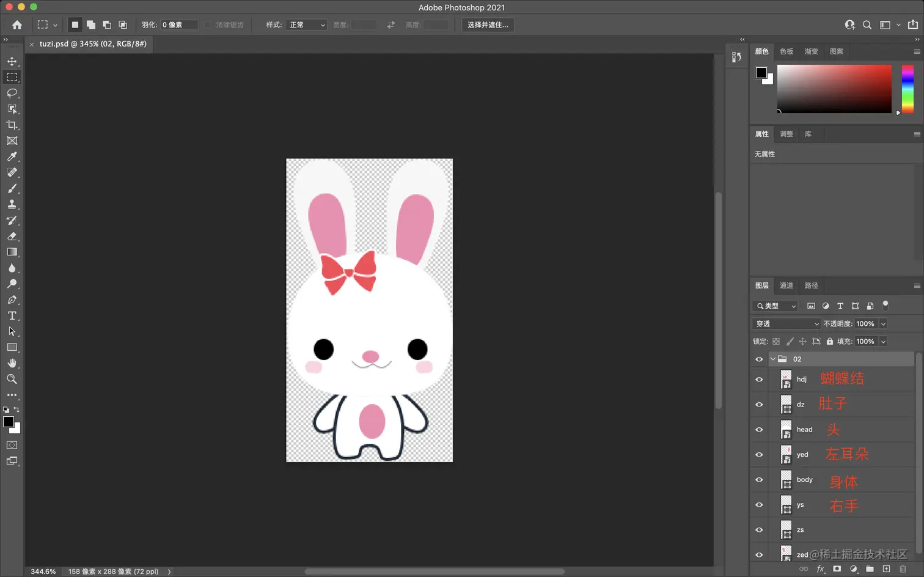The width and height of the screenshot is (924, 577).
Task: Select the Rectangle shape tool
Action: tap(12, 347)
